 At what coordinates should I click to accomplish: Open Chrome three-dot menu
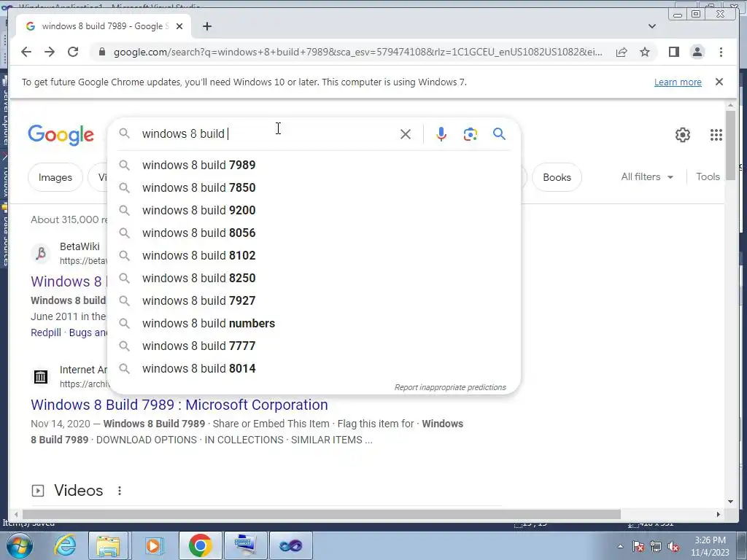click(x=721, y=52)
